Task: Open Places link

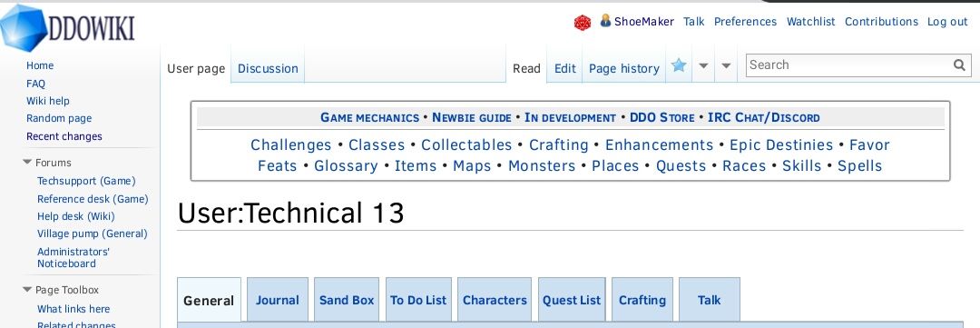Action: click(x=615, y=166)
